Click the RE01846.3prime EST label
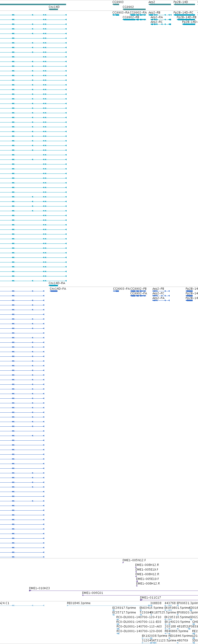Image resolution: width=198 pixels, height=644 pixels. pos(79,603)
